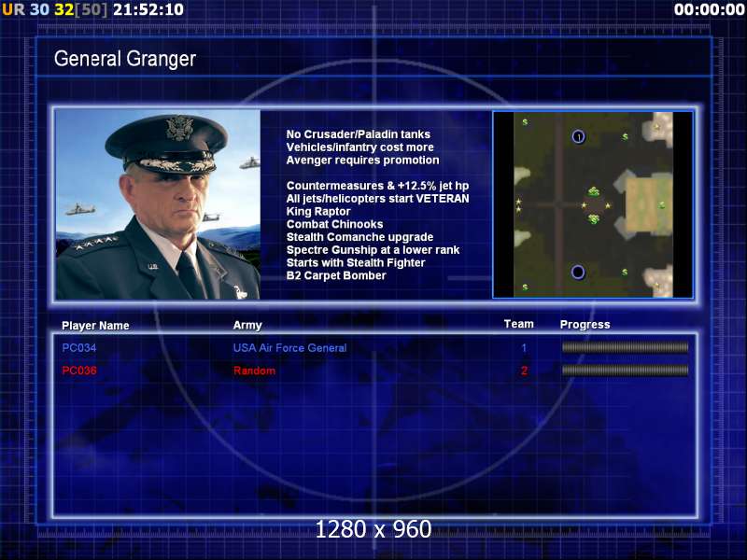Click General Granger's portrait image
This screenshot has width=747, height=560.
(158, 204)
